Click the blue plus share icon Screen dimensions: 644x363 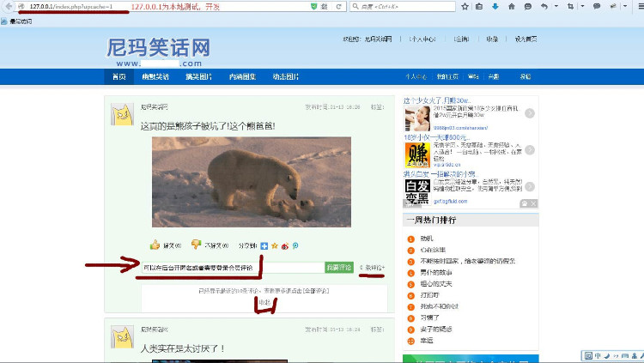coord(264,246)
